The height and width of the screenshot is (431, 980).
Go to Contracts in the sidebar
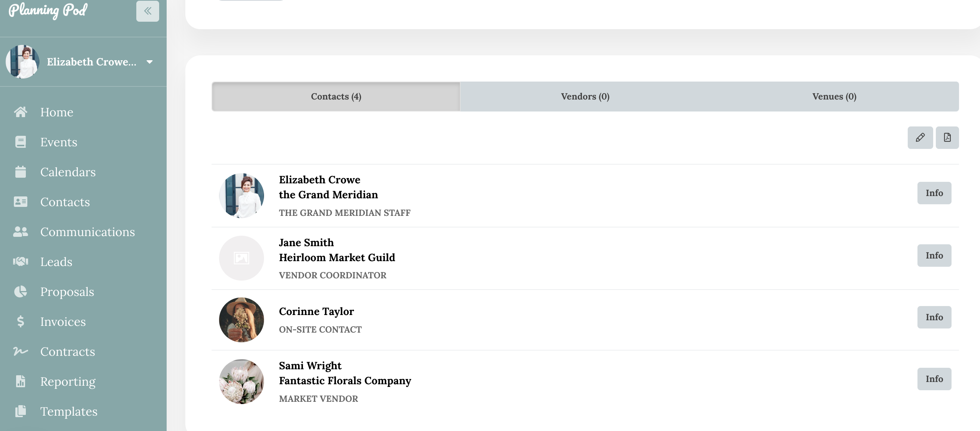tap(68, 352)
